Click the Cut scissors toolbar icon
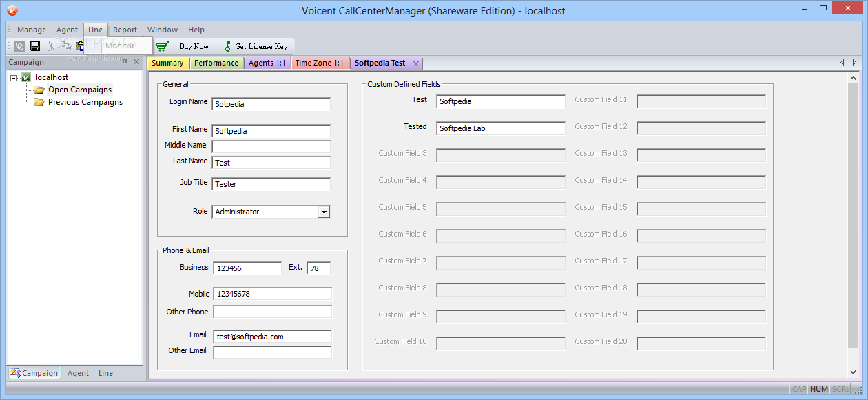Screen dimensions: 868x400 (50, 46)
